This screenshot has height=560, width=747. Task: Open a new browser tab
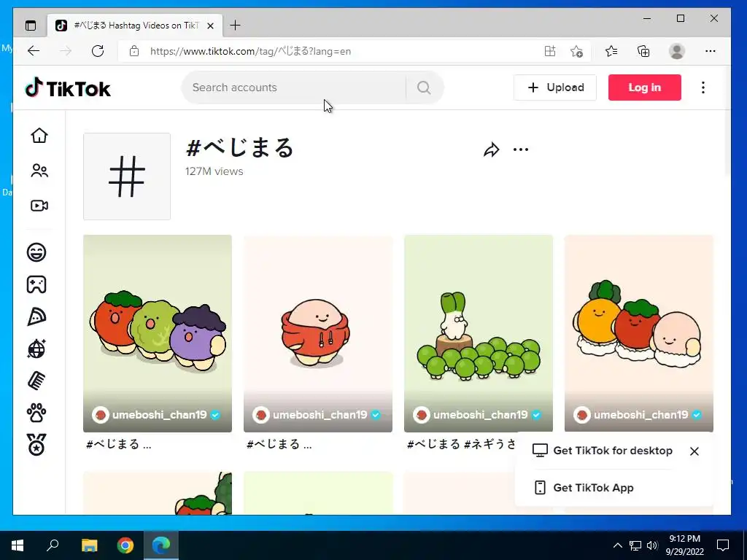coord(236,26)
